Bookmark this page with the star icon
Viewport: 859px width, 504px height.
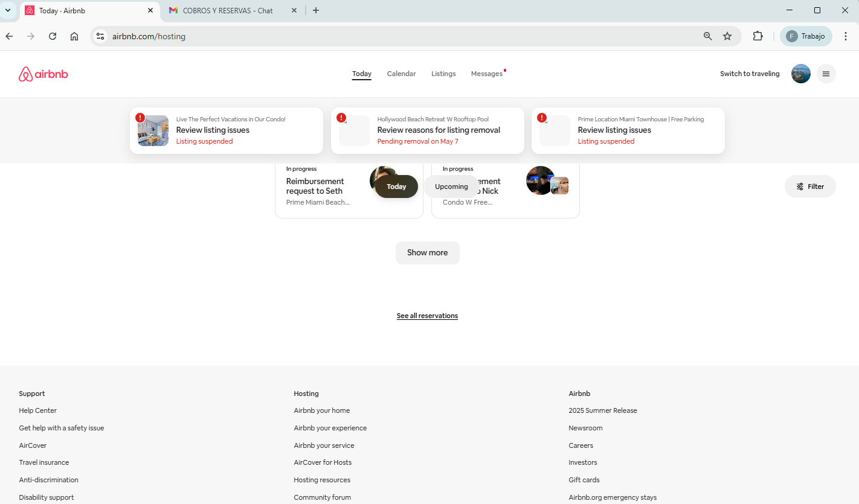coord(727,36)
